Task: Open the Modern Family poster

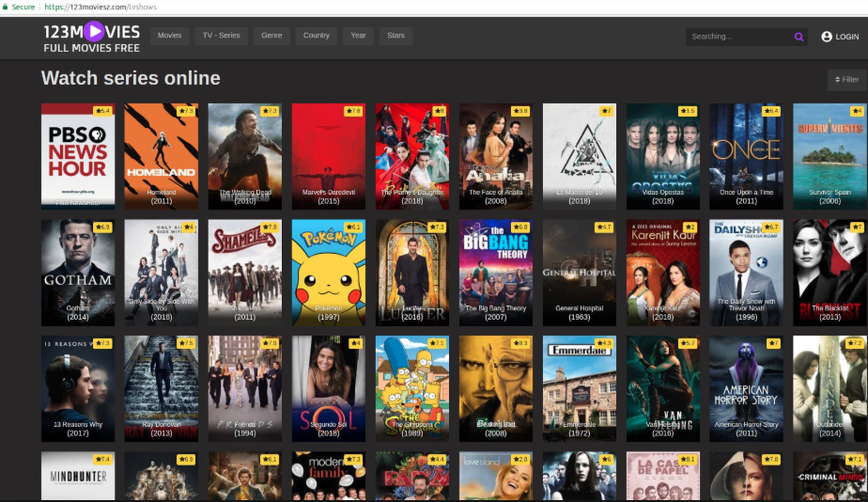Action: point(328,476)
